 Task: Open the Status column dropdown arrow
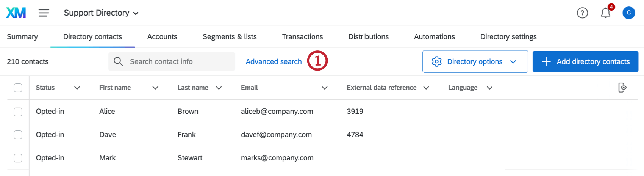click(x=77, y=88)
